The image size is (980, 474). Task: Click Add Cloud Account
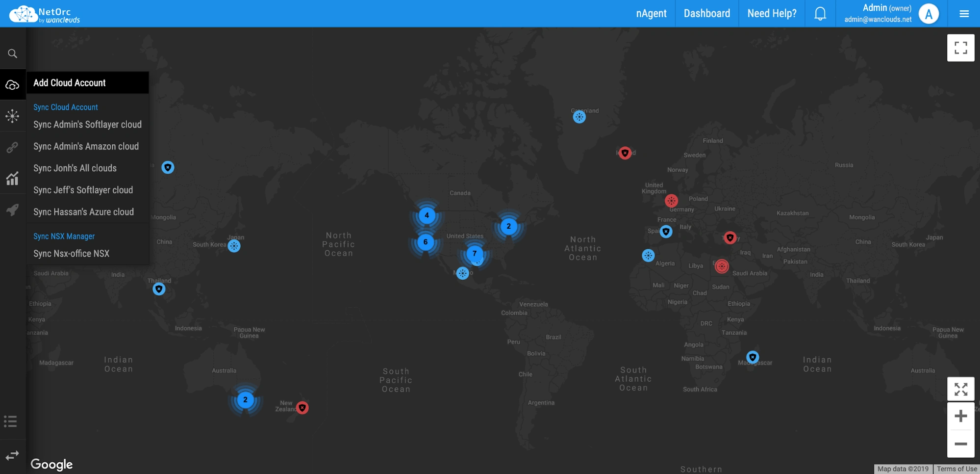pos(88,83)
